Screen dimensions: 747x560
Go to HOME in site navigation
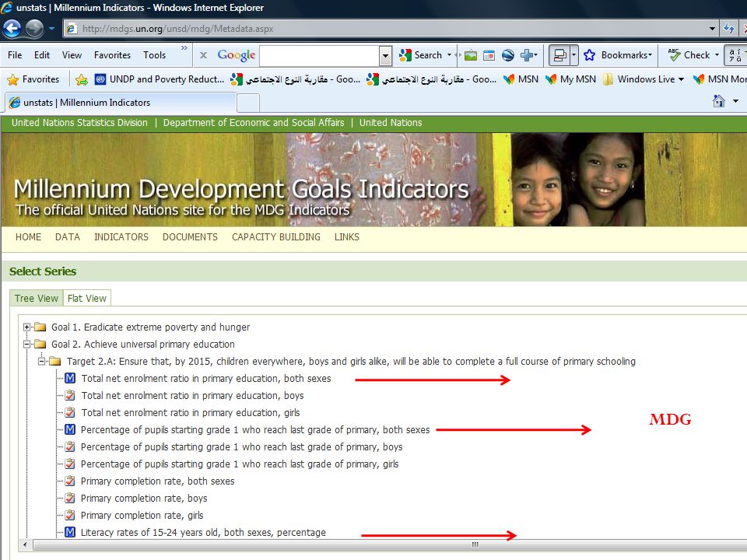pyautogui.click(x=28, y=236)
